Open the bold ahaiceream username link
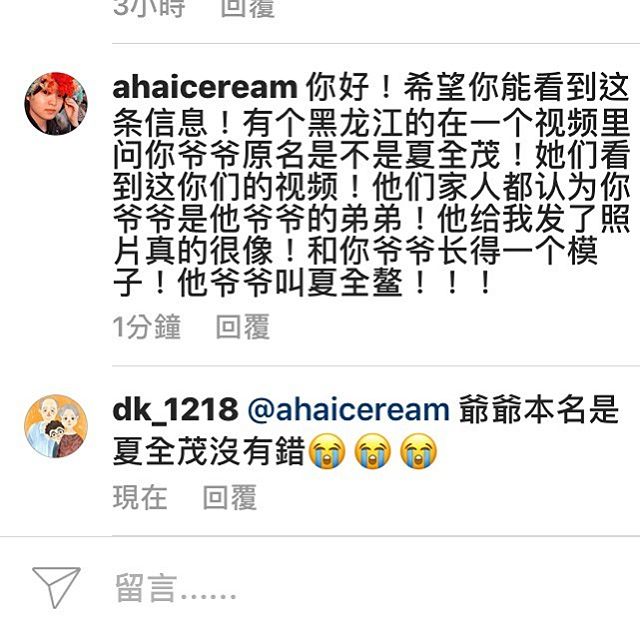 205,87
